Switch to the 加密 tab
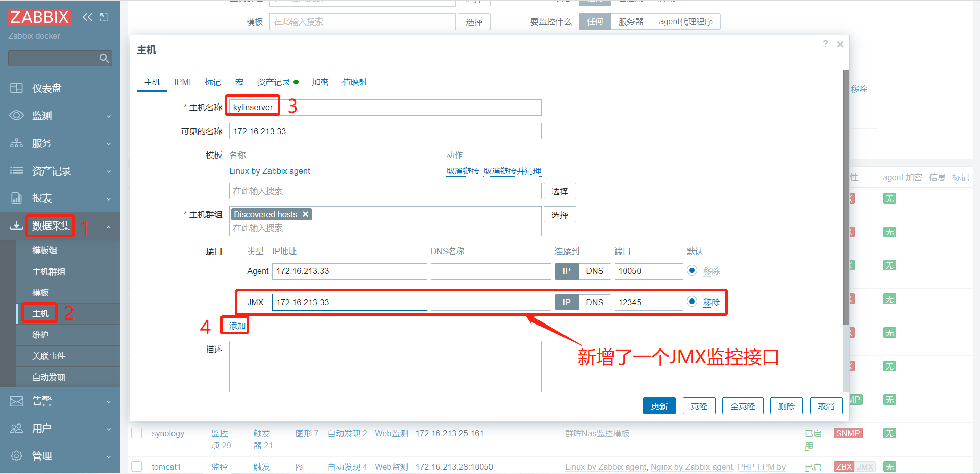This screenshot has width=980, height=474. [x=320, y=82]
